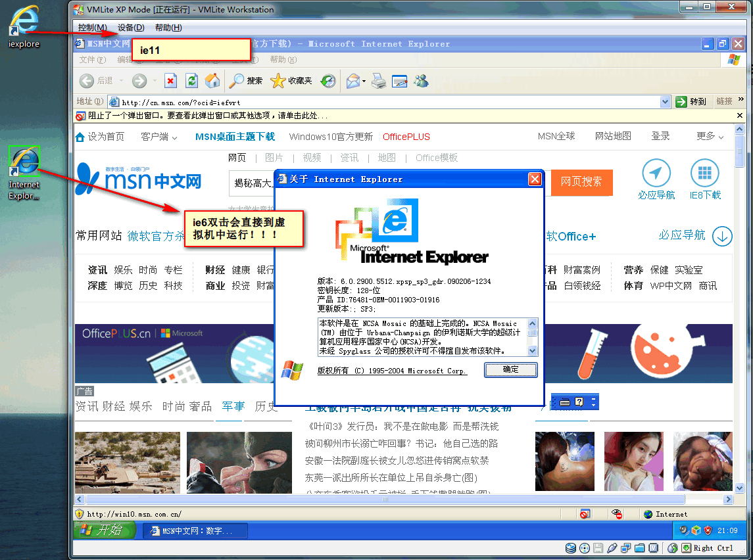Click the security shield icon in XP tray

pos(708,530)
